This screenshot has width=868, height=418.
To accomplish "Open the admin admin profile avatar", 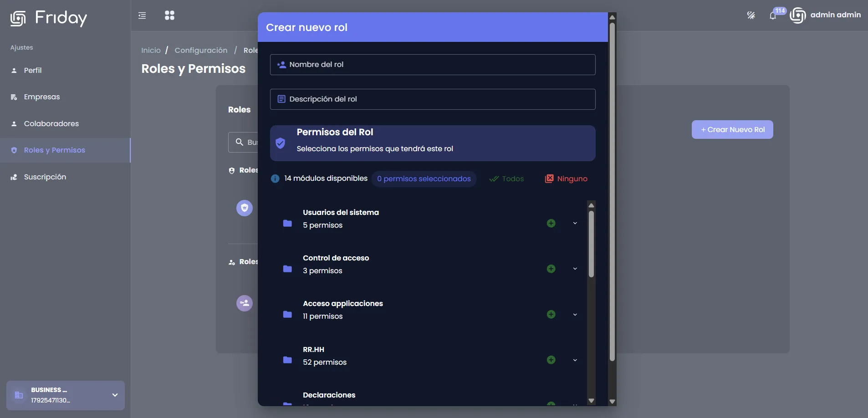I will click(x=798, y=15).
